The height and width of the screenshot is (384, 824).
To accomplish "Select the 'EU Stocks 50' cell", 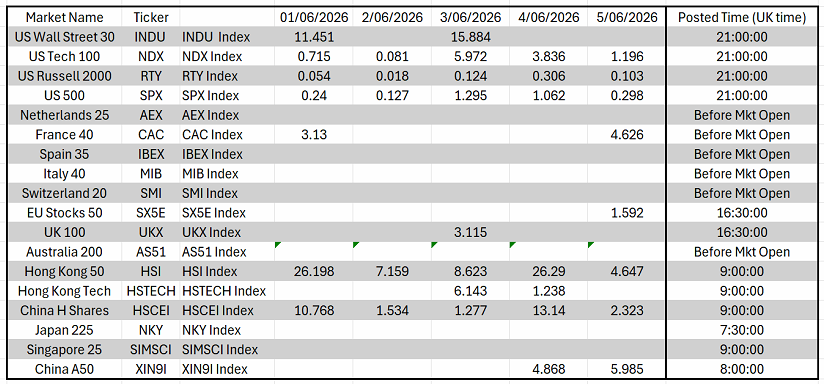I will point(65,213).
